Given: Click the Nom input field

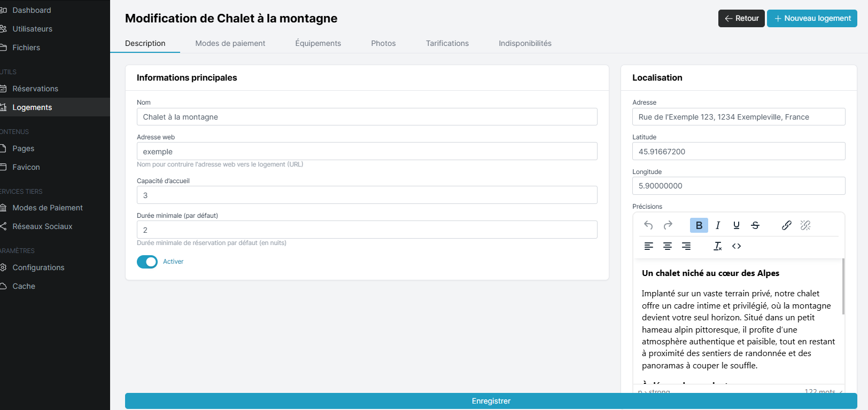Looking at the screenshot, I should pyautogui.click(x=367, y=117).
